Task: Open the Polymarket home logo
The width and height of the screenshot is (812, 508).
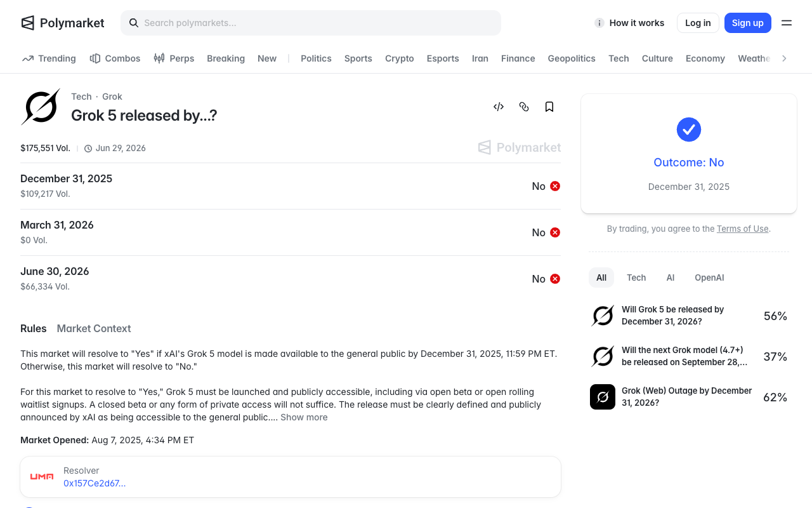Action: click(62, 23)
